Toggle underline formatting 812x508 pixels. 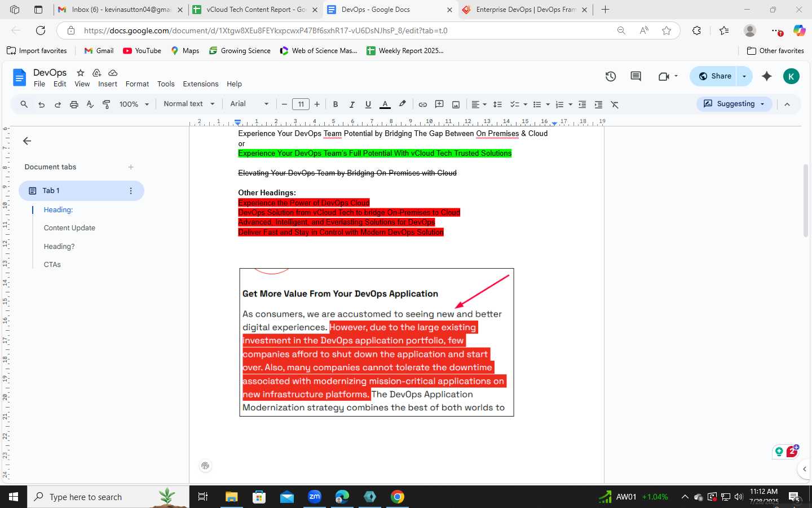click(x=368, y=104)
